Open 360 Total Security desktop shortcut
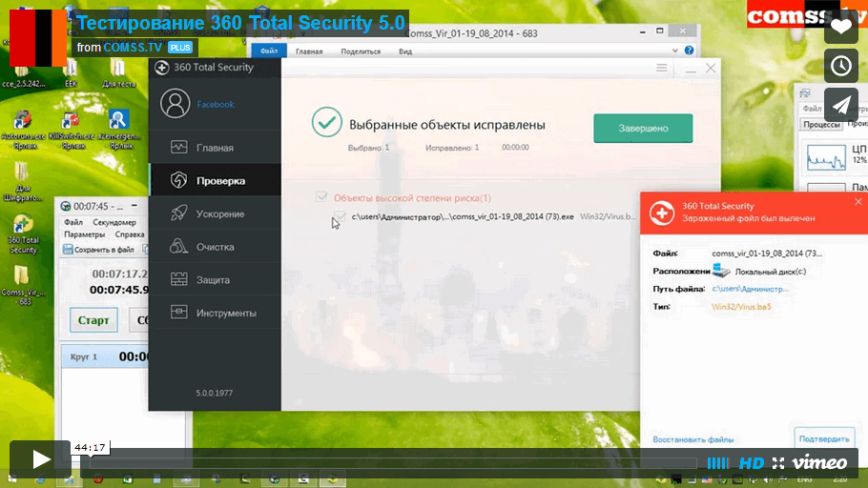Image resolution: width=868 pixels, height=488 pixels. pyautogui.click(x=23, y=234)
